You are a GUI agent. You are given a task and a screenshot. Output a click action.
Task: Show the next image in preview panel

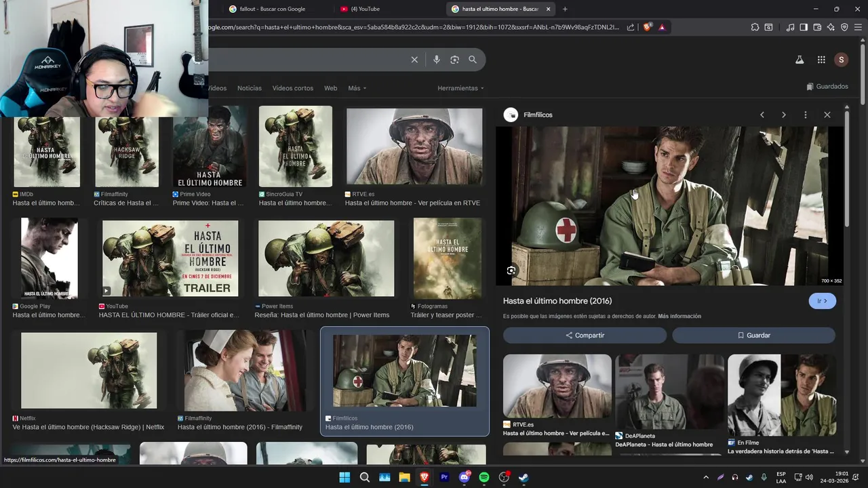coord(784,115)
